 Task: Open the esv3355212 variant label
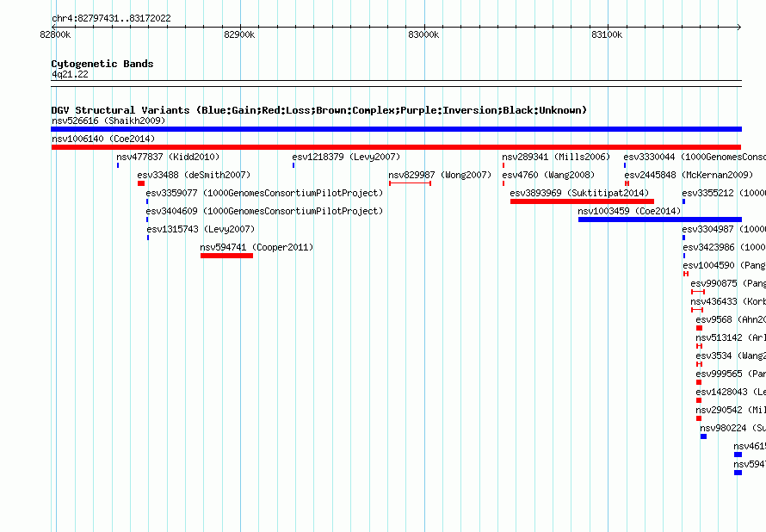click(x=724, y=193)
